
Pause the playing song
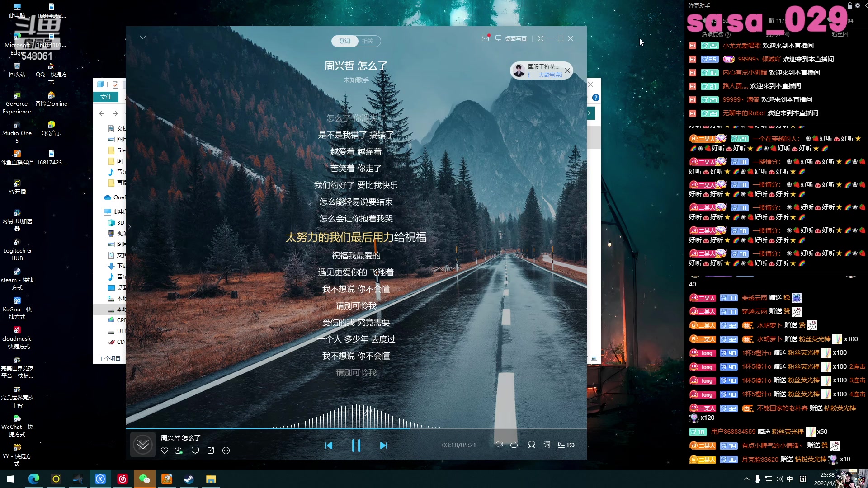[x=356, y=446]
